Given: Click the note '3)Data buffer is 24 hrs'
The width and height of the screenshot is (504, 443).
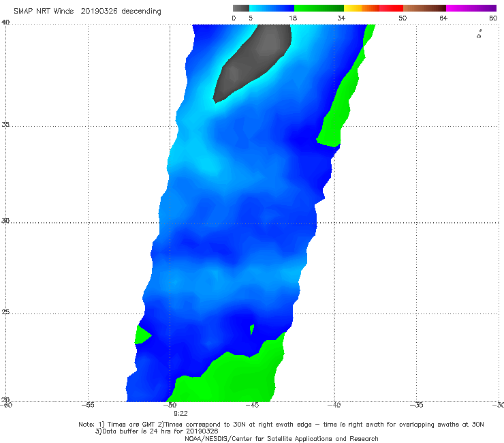Looking at the screenshot, I should [157, 431].
